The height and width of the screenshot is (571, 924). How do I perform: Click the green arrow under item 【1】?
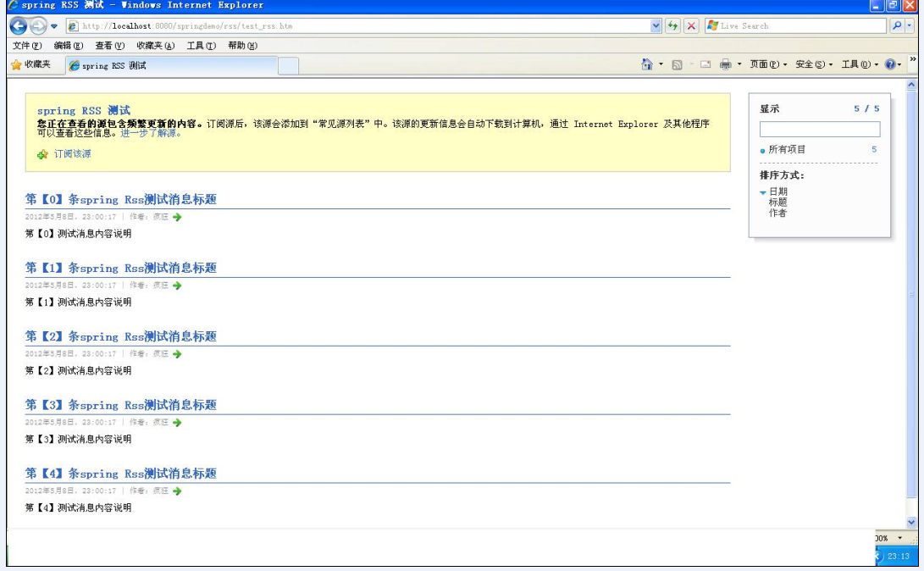pyautogui.click(x=177, y=285)
